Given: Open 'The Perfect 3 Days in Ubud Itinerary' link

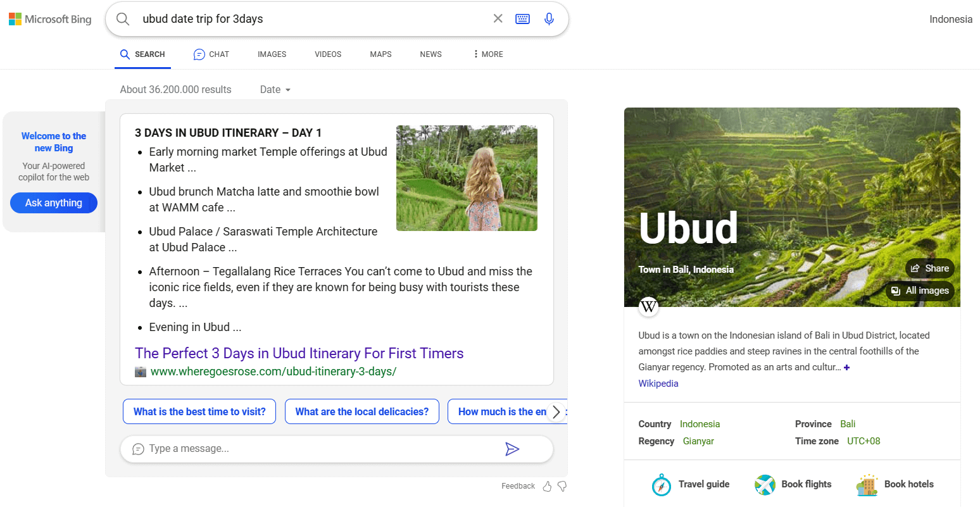Looking at the screenshot, I should coord(299,353).
